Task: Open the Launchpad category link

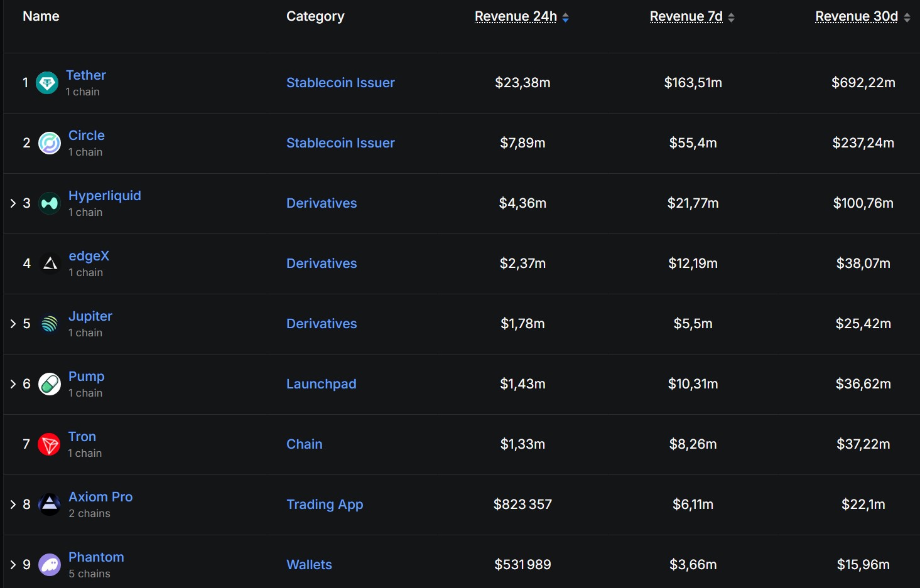Action: click(321, 383)
